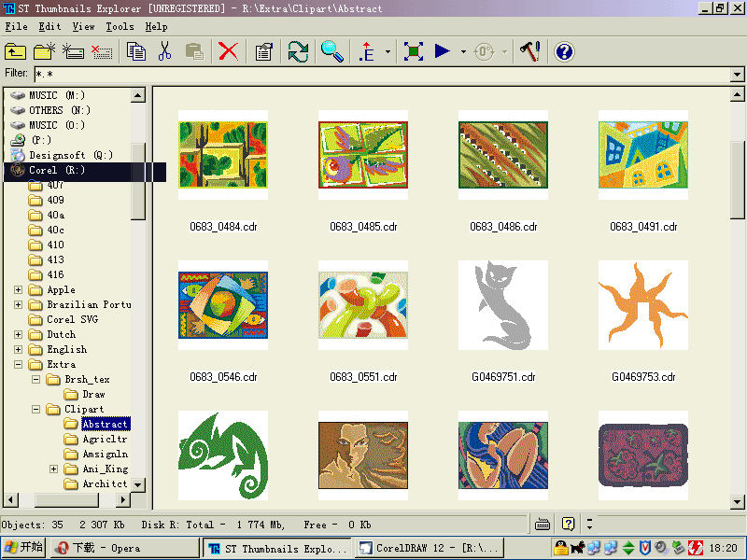Select thumbnail 0683_0484.cdr
Image resolution: width=747 pixels, height=560 pixels.
tap(223, 155)
